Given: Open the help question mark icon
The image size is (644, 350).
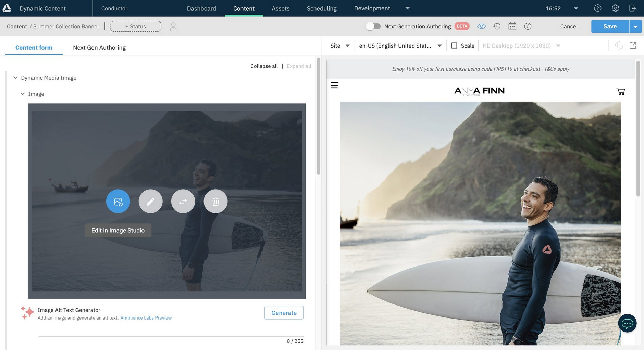Looking at the screenshot, I should (x=597, y=8).
